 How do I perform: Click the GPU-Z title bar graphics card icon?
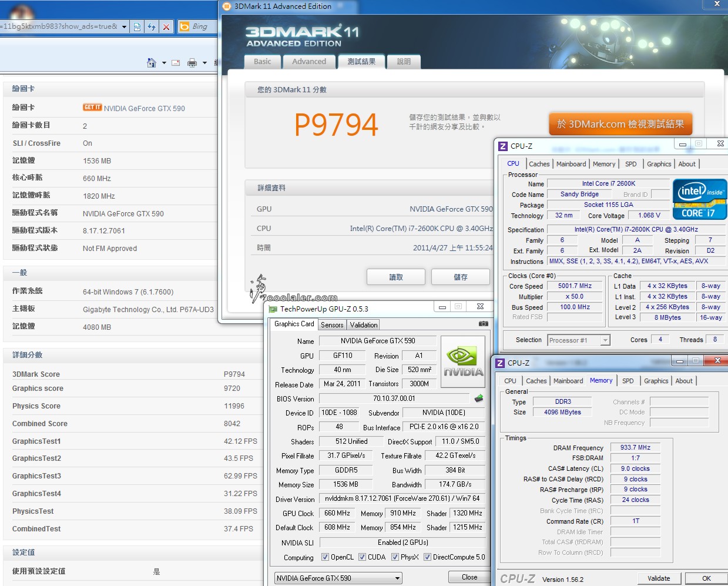273,309
